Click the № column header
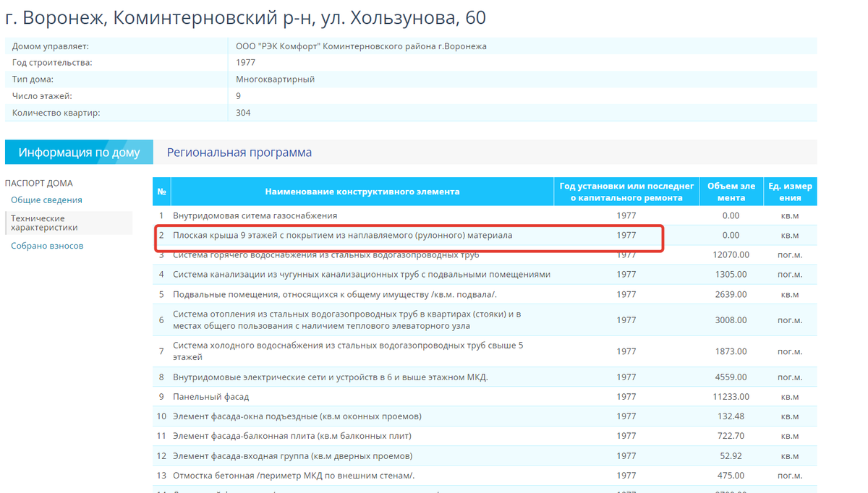The image size is (868, 493). (x=162, y=192)
